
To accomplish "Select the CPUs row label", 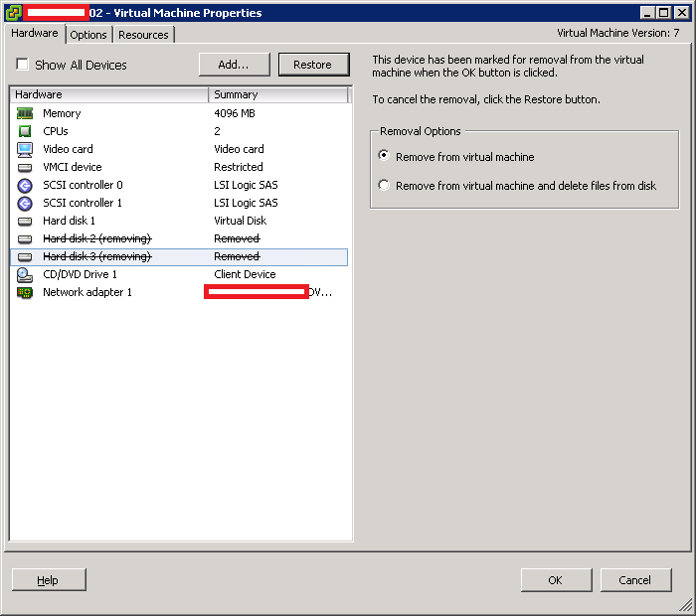I will tap(56, 131).
